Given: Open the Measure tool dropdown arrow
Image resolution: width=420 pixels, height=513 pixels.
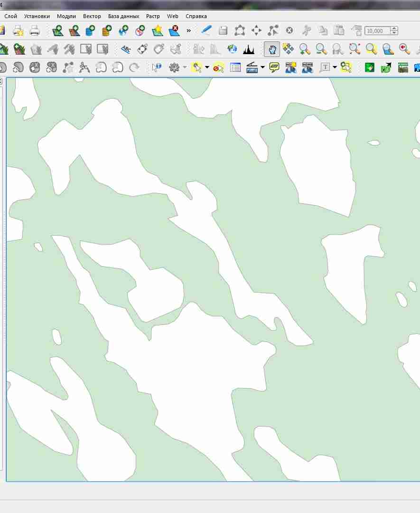Looking at the screenshot, I should pos(262,67).
